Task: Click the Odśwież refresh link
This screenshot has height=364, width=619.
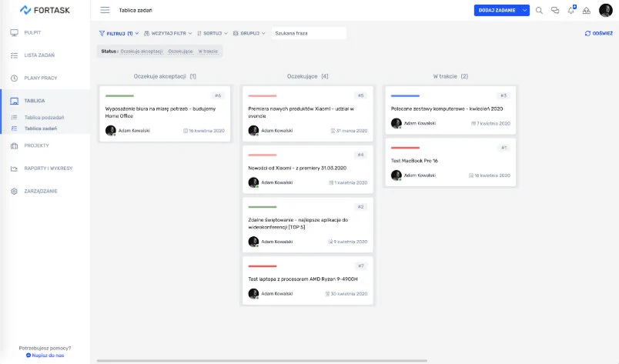Action: pyautogui.click(x=598, y=34)
